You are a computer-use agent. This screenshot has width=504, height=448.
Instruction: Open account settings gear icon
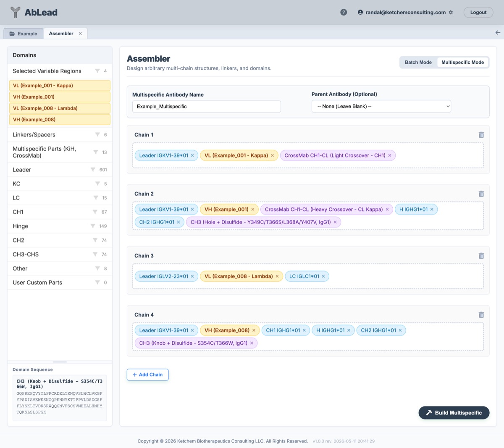[451, 12]
